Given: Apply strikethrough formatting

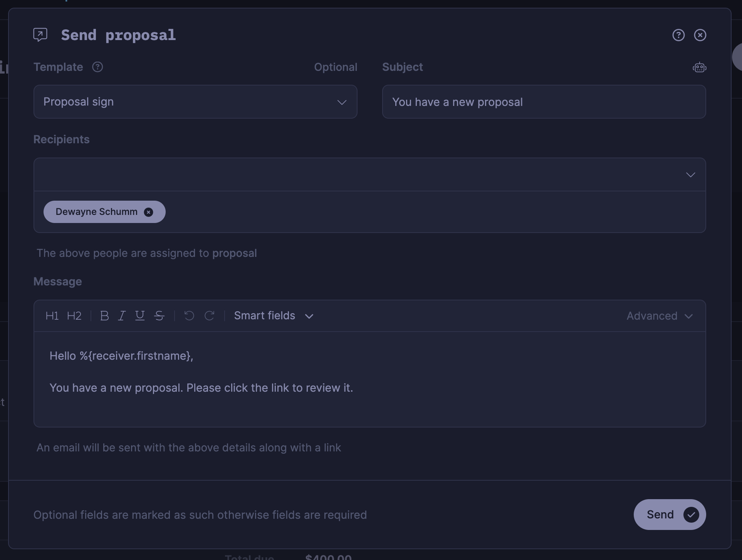Looking at the screenshot, I should point(159,315).
